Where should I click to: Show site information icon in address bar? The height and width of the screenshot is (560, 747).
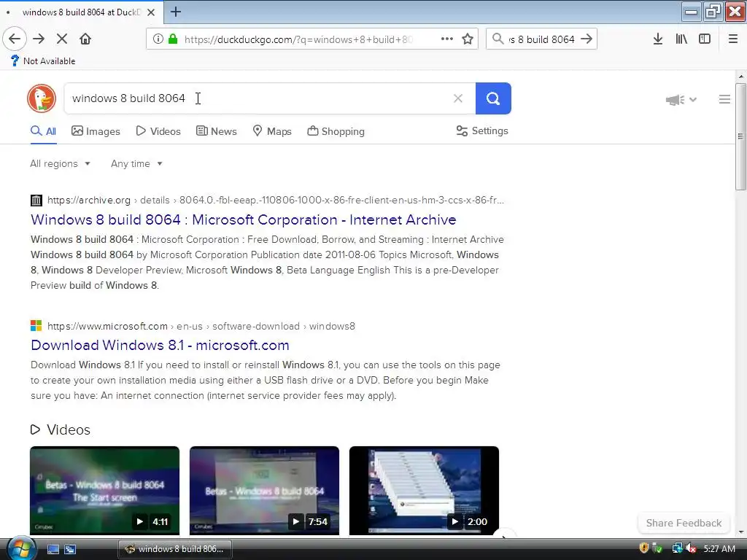click(158, 39)
